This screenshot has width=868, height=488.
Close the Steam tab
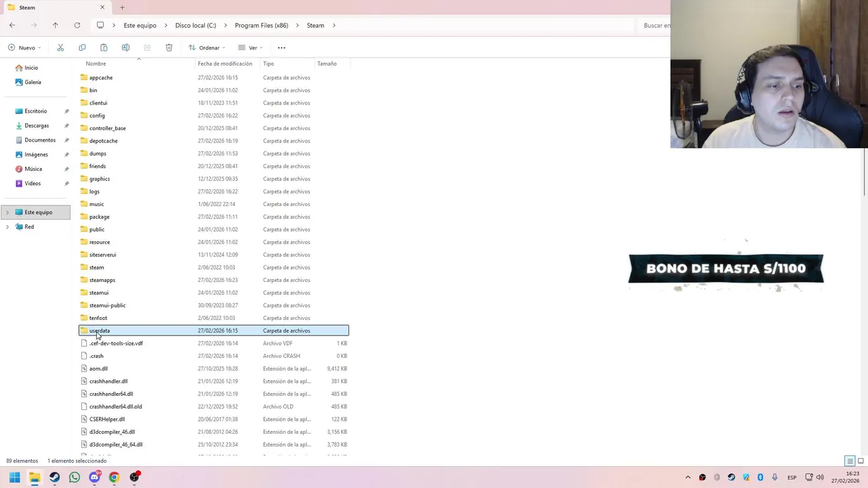pos(102,7)
